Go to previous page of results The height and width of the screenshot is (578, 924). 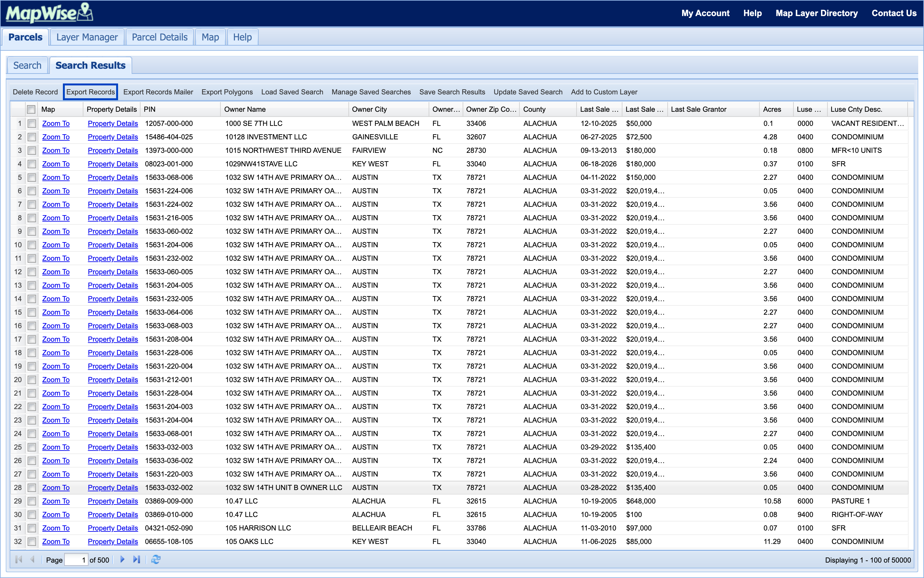[32, 560]
